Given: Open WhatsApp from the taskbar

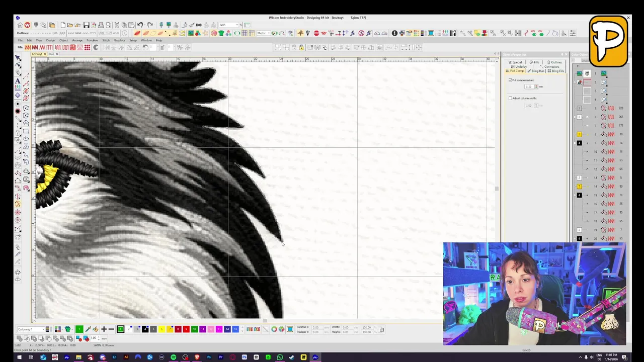Looking at the screenshot, I should [280, 357].
